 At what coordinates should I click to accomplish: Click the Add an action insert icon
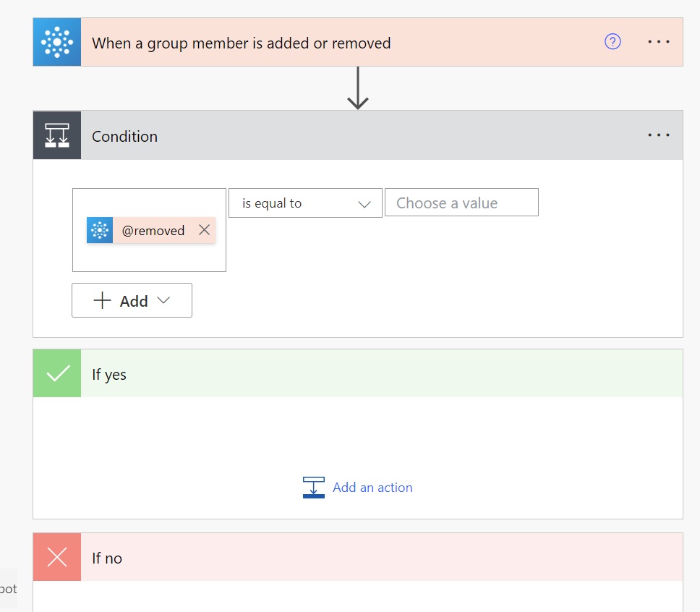coord(313,488)
